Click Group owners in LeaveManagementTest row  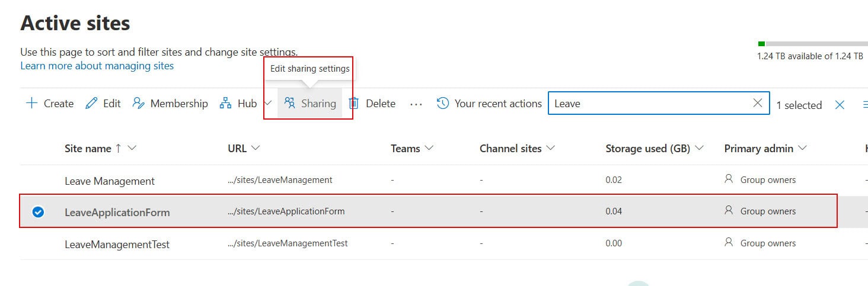768,243
